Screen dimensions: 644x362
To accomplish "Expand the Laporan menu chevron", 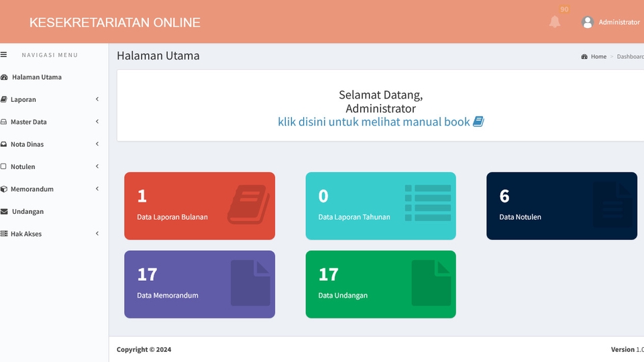I will click(x=97, y=99).
